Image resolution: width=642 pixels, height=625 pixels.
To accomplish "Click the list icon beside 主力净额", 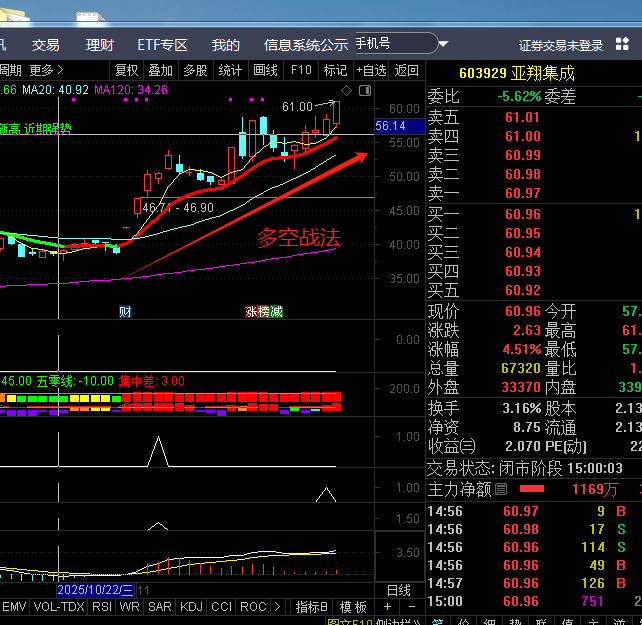I will 502,489.
